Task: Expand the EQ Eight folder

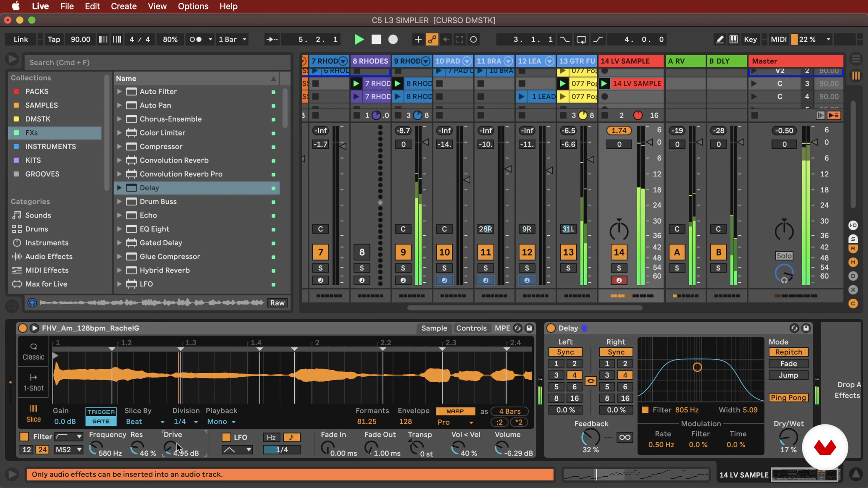Action: [119, 229]
